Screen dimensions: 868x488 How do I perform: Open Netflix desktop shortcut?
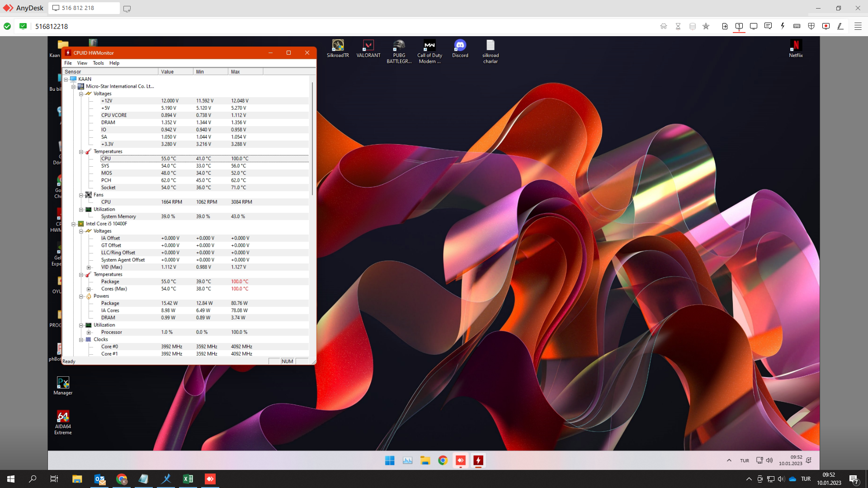click(x=796, y=49)
